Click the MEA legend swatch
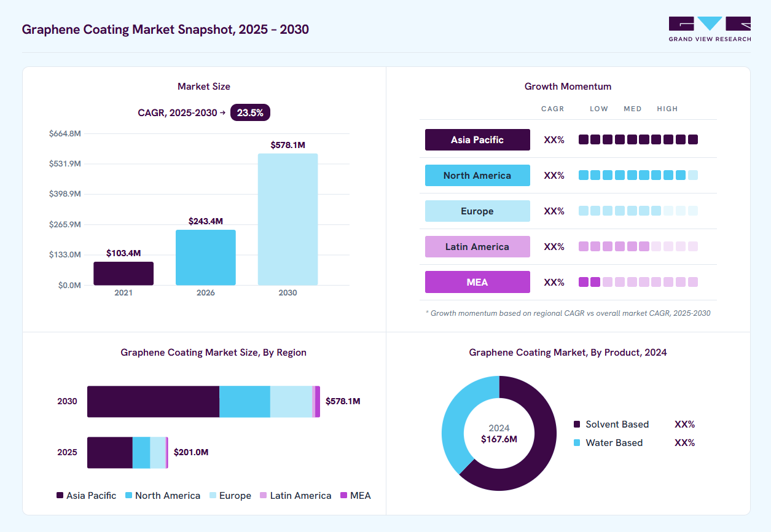The image size is (771, 532). [x=343, y=495]
